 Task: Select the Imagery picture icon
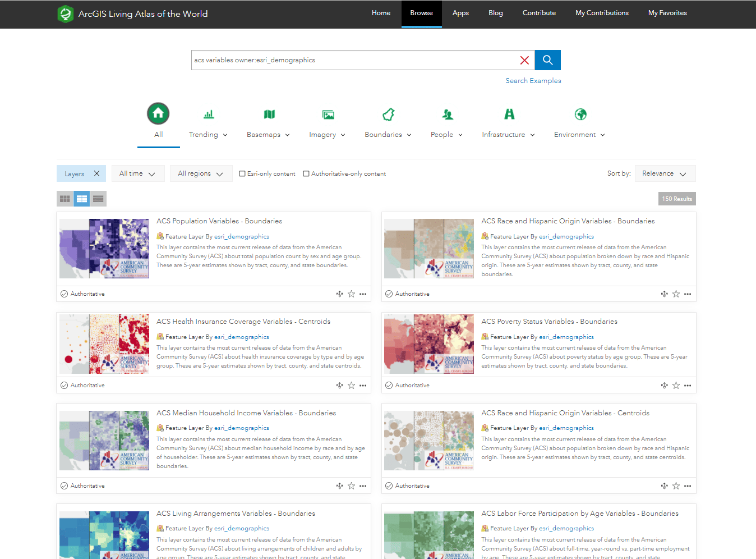[x=328, y=114]
